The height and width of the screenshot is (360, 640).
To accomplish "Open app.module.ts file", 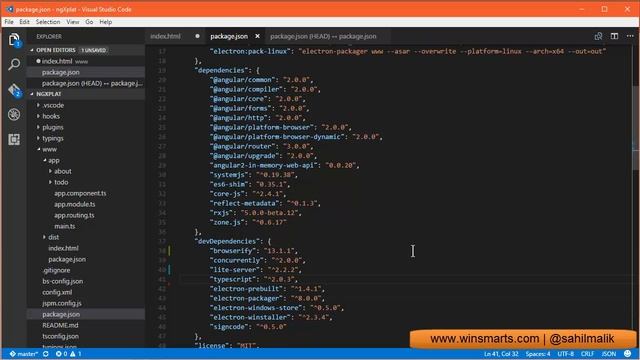I will tap(75, 204).
